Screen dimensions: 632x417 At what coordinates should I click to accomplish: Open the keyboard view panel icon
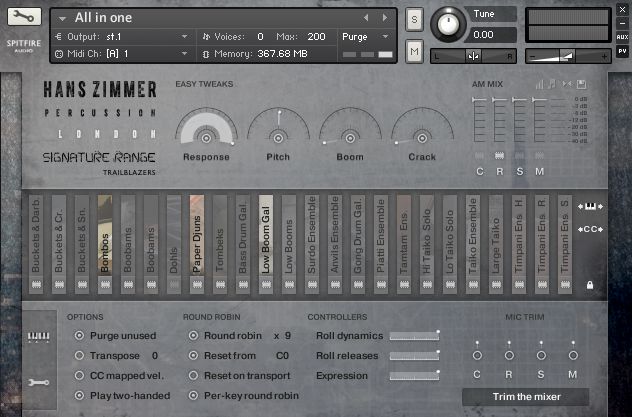point(39,336)
